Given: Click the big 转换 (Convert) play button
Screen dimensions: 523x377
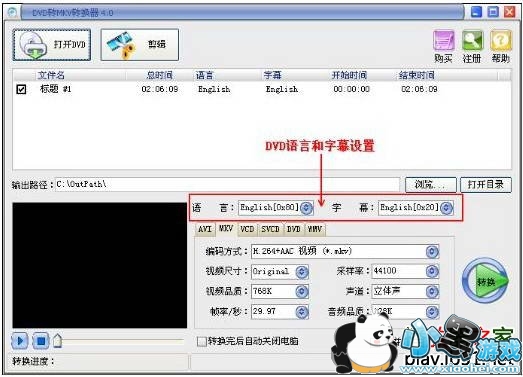Looking at the screenshot, I should [485, 281].
